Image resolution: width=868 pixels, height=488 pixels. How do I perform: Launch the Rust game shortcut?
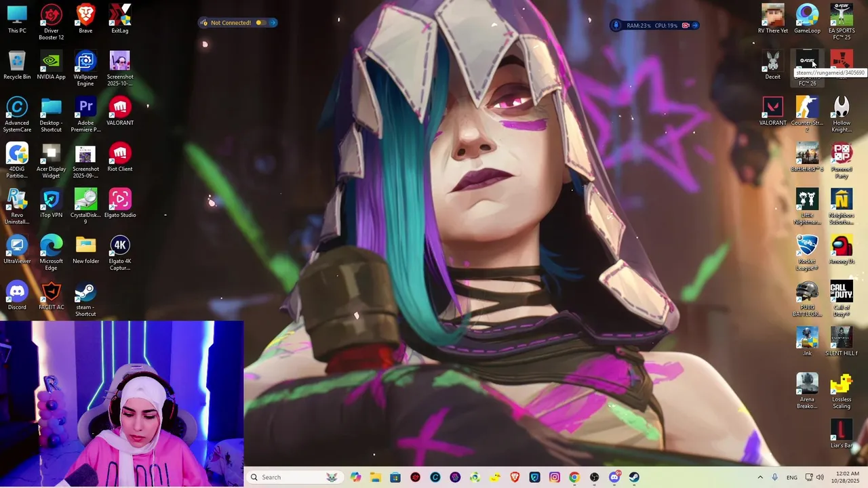[842, 65]
